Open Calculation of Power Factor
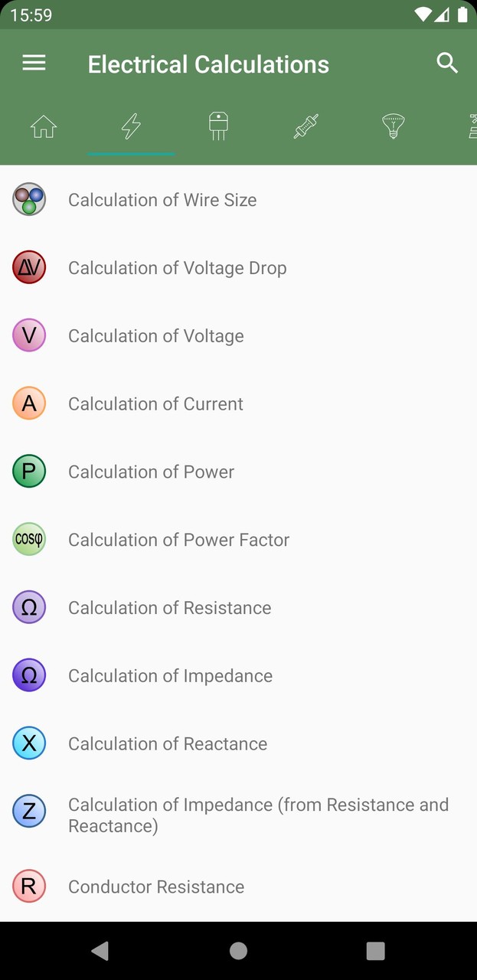This screenshot has width=477, height=980. [178, 539]
